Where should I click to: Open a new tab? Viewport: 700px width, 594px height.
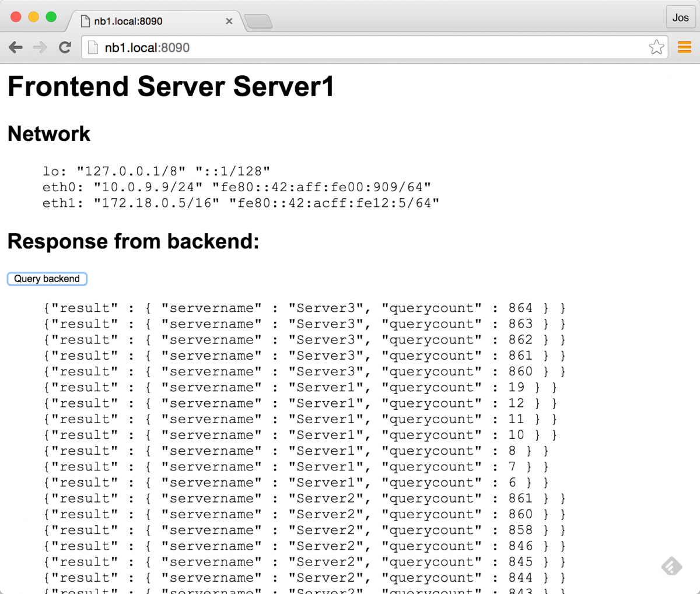coord(258,22)
